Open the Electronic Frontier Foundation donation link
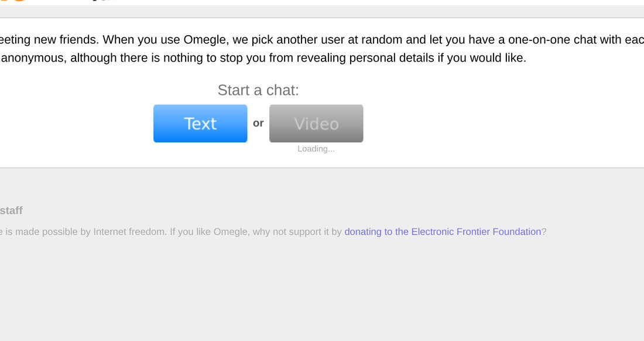This screenshot has width=644, height=341. (x=443, y=231)
